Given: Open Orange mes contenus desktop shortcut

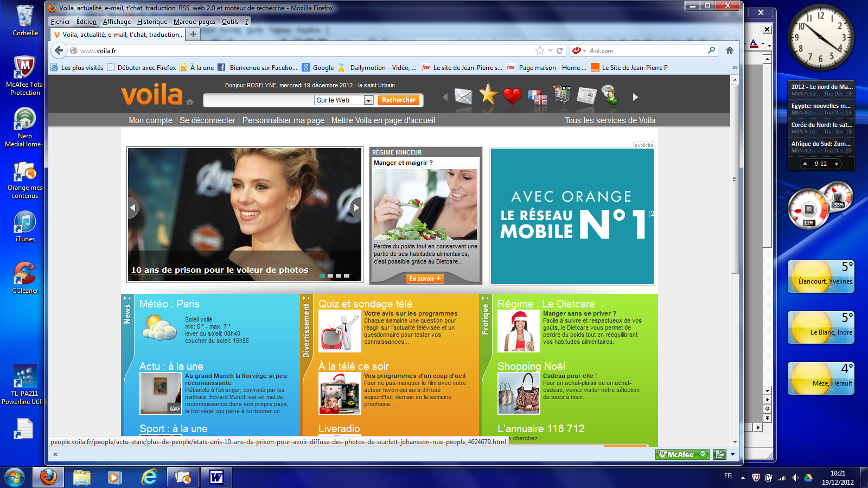Looking at the screenshot, I should [25, 180].
